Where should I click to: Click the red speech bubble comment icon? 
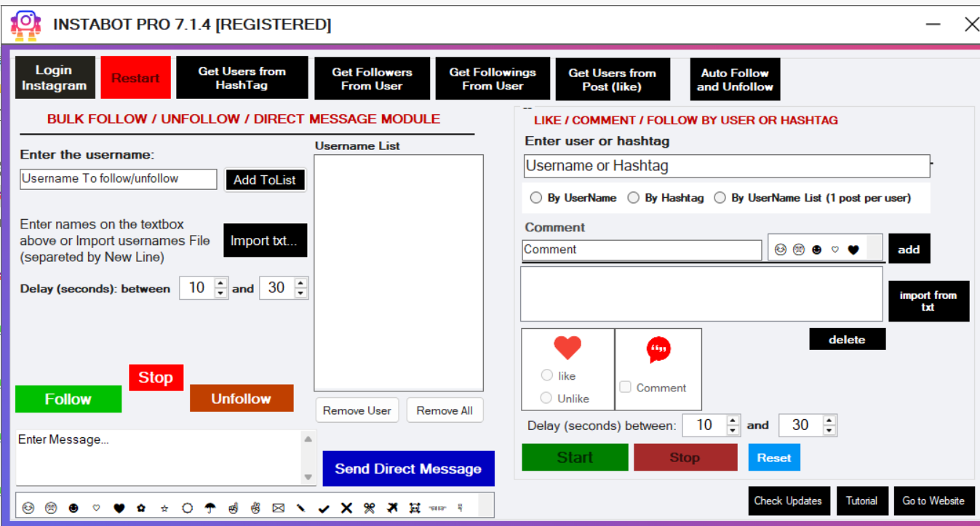[658, 350]
